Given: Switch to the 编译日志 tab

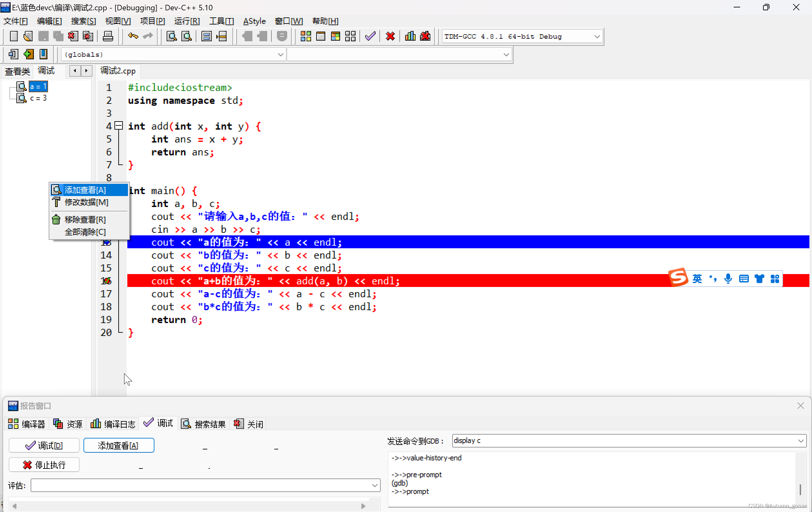Looking at the screenshot, I should (113, 424).
